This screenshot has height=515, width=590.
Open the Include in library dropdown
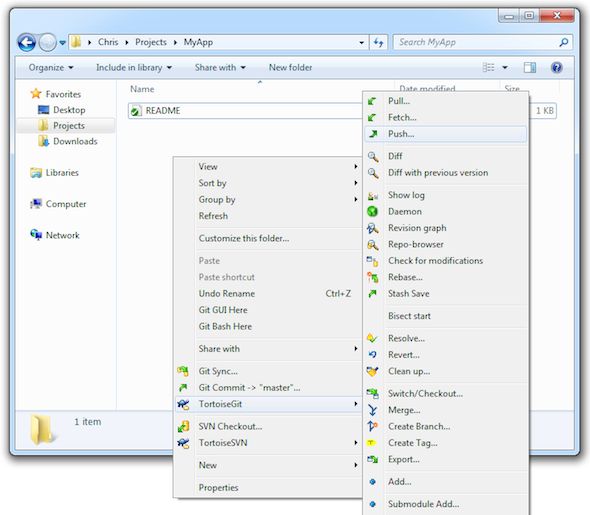click(x=134, y=68)
